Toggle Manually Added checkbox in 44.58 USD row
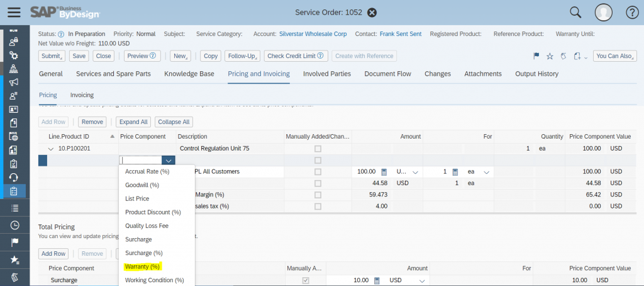This screenshot has height=286, width=644. coord(318,183)
